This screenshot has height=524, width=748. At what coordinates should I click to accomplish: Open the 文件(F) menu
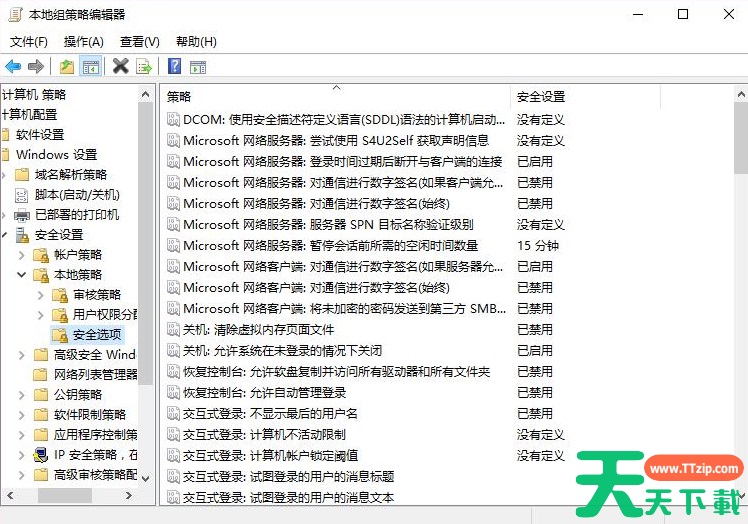pyautogui.click(x=29, y=42)
